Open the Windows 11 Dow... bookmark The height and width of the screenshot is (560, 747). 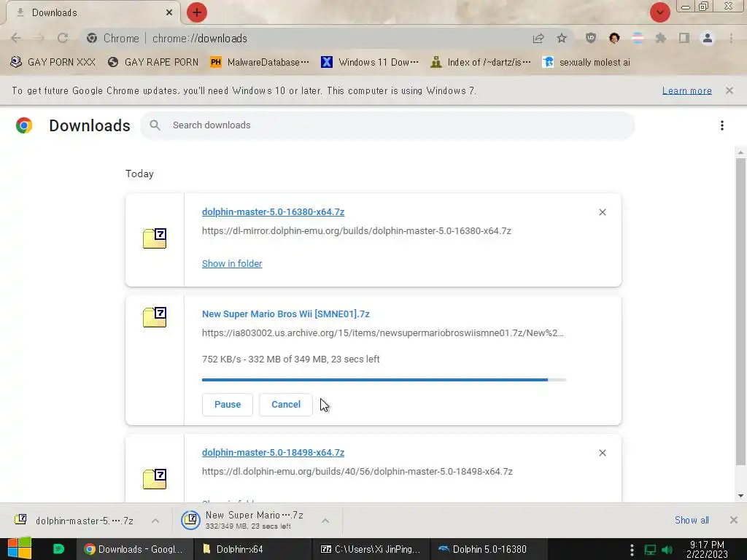point(370,62)
